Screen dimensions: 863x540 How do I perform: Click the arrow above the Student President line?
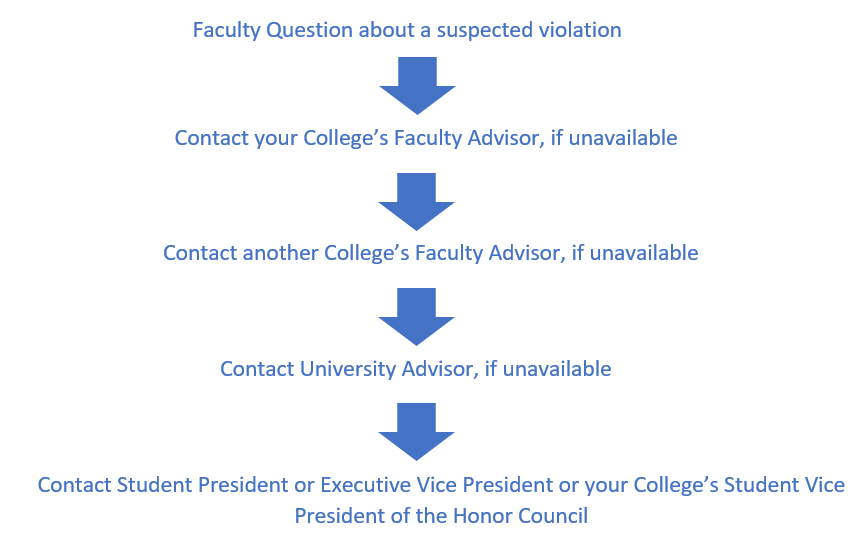[x=417, y=432]
